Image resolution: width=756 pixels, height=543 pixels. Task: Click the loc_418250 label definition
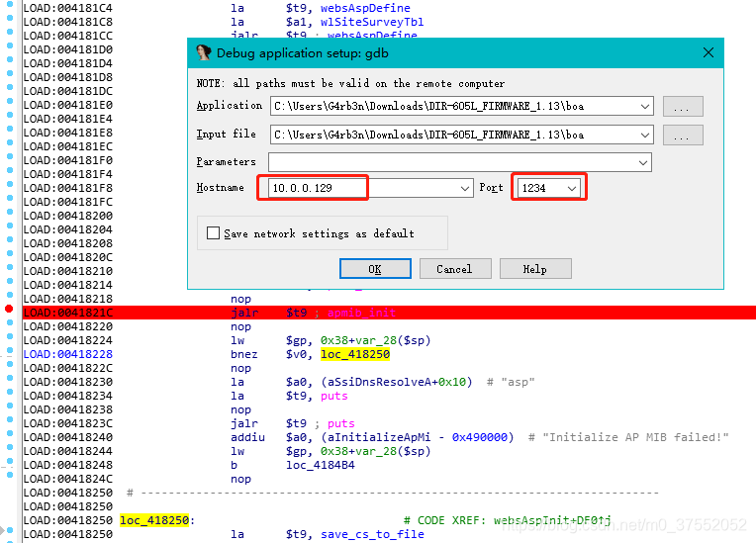(x=154, y=520)
